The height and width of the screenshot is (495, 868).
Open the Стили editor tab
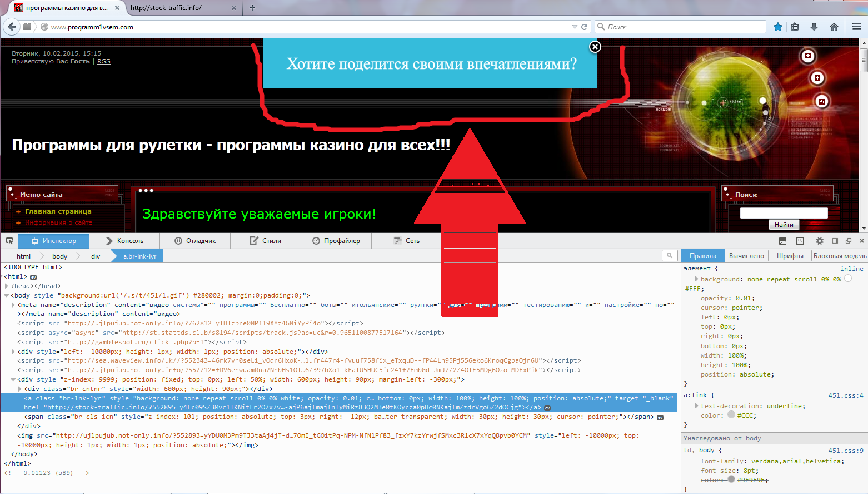coord(266,241)
